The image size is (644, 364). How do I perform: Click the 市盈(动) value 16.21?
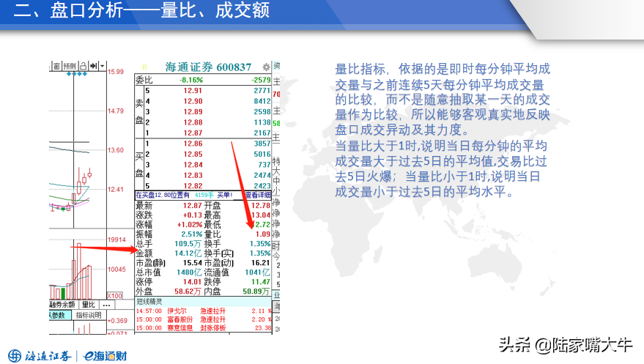point(261,263)
